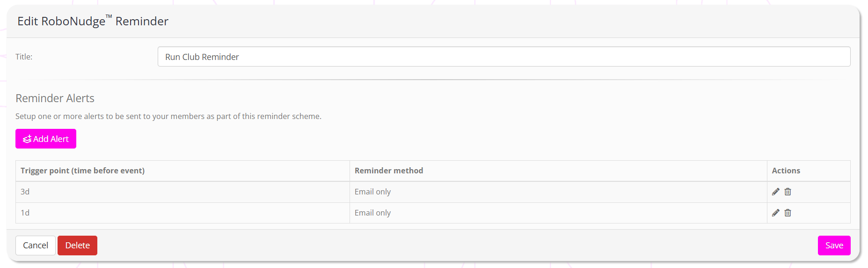Click the Reminder Alerts section heading

pos(55,98)
